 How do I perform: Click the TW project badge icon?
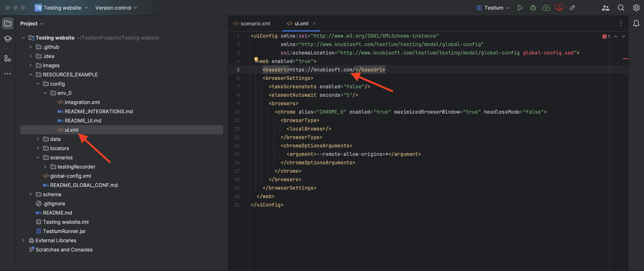(38, 8)
